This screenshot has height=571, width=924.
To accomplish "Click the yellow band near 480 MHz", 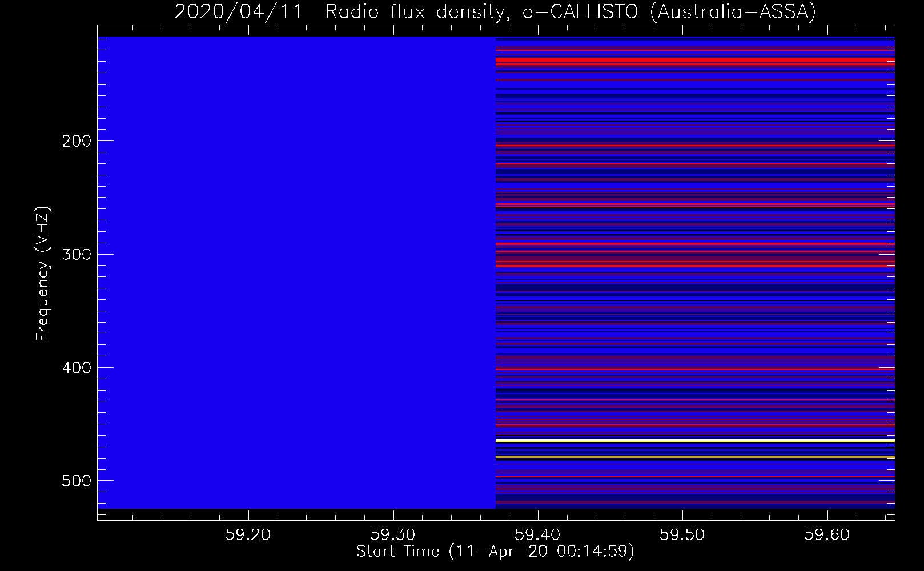I will [695, 458].
